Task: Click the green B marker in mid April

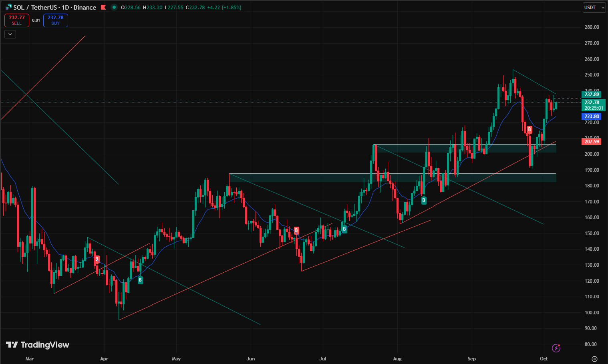Action: point(140,280)
